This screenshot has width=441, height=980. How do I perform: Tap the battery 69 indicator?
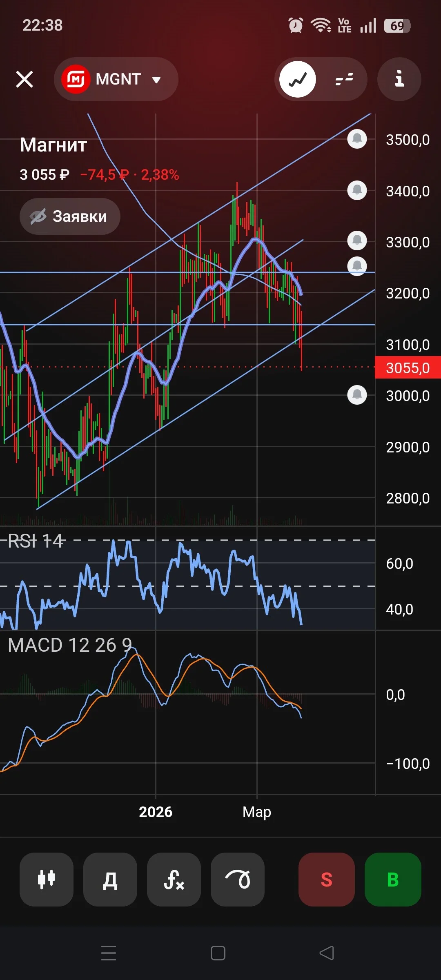[397, 26]
